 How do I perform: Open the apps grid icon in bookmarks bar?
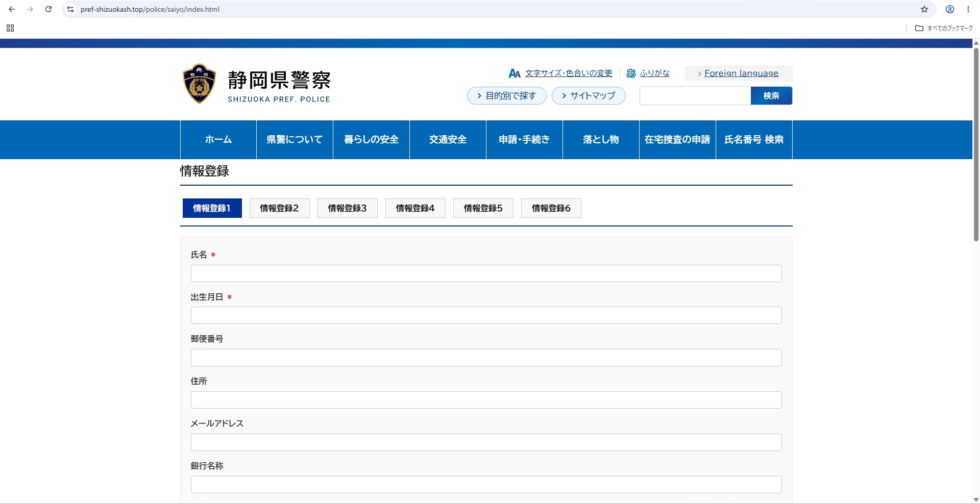pos(10,28)
